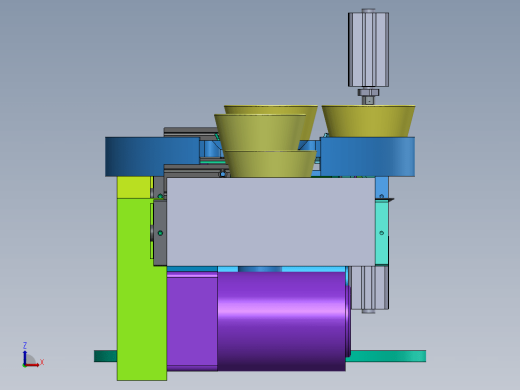Click the red X axis of the triad
Image resolution: width=520 pixels, height=390 pixels.
32,365
